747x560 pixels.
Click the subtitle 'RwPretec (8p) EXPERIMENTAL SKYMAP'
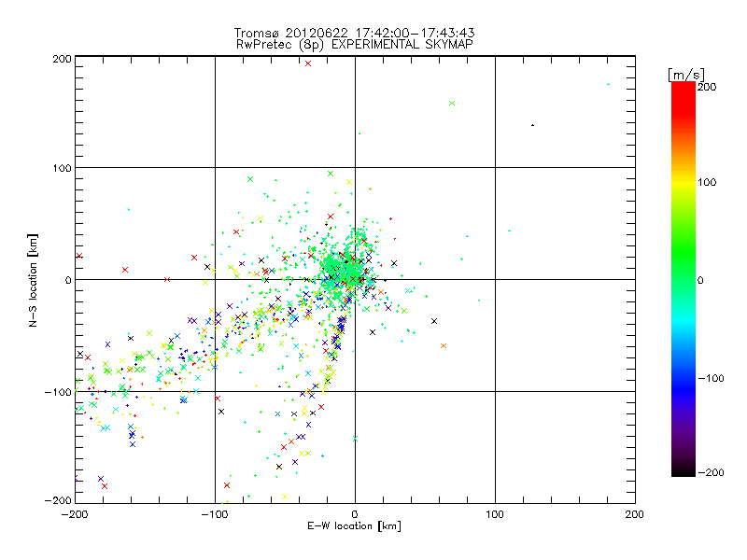pyautogui.click(x=354, y=45)
